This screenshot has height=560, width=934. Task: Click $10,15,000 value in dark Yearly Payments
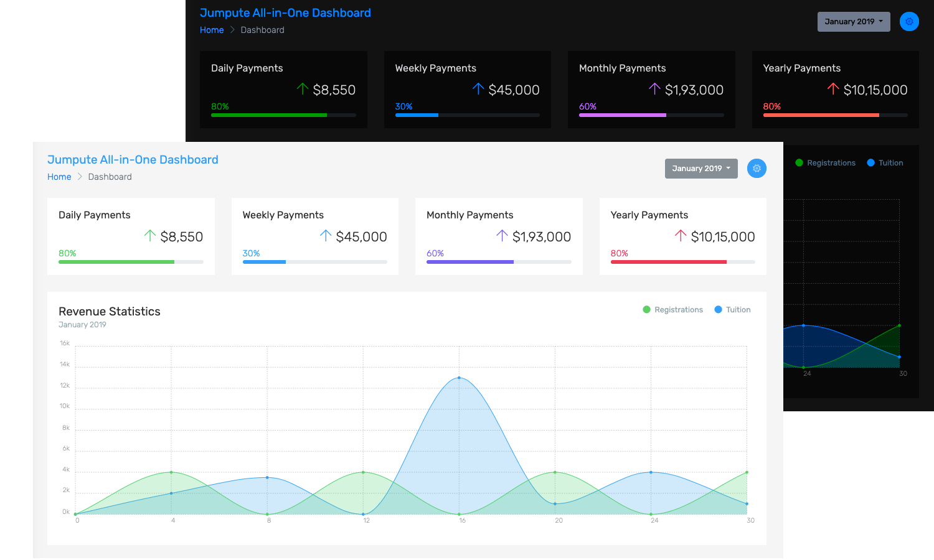pyautogui.click(x=875, y=90)
